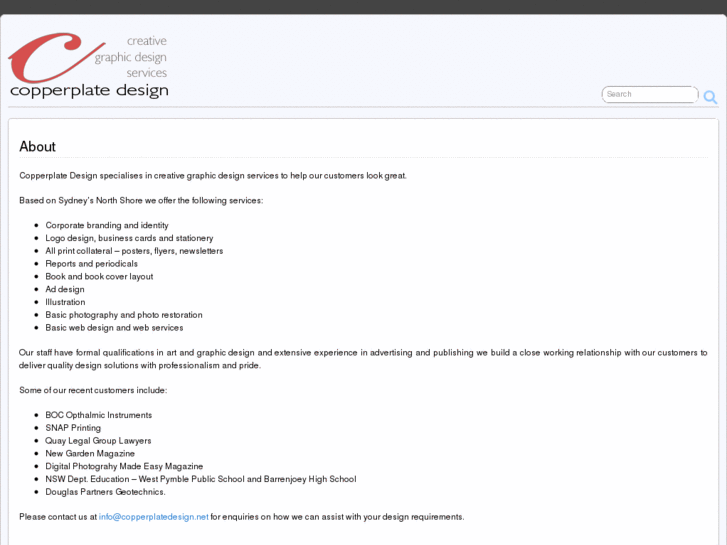The width and height of the screenshot is (727, 545).
Task: Select 'Corporate branding and identity' list item
Action: click(x=107, y=225)
